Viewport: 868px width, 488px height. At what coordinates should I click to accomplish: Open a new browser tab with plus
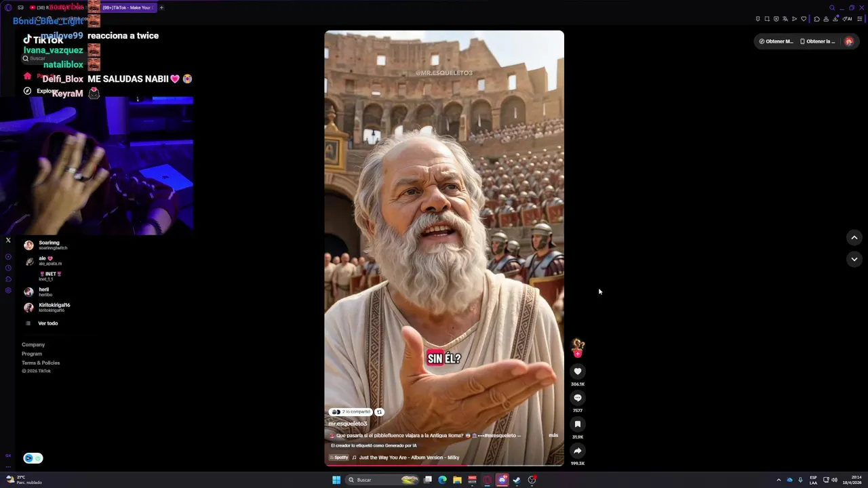tap(161, 7)
